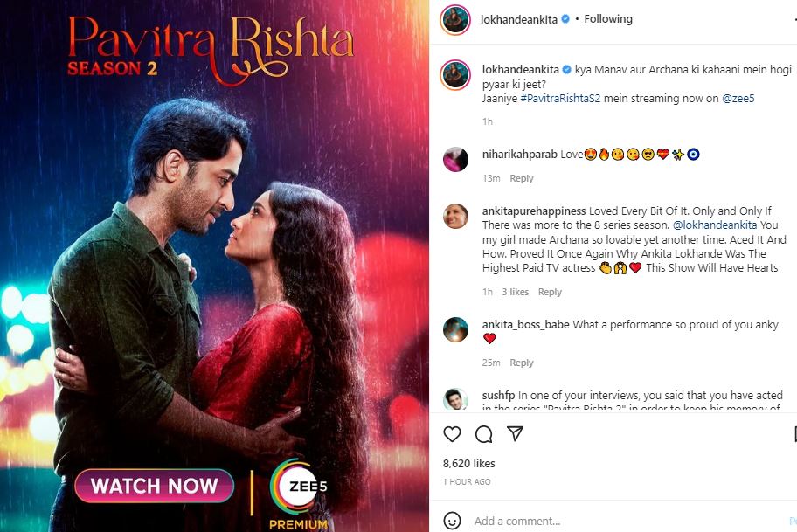Share post via paper plane icon

pos(515,433)
